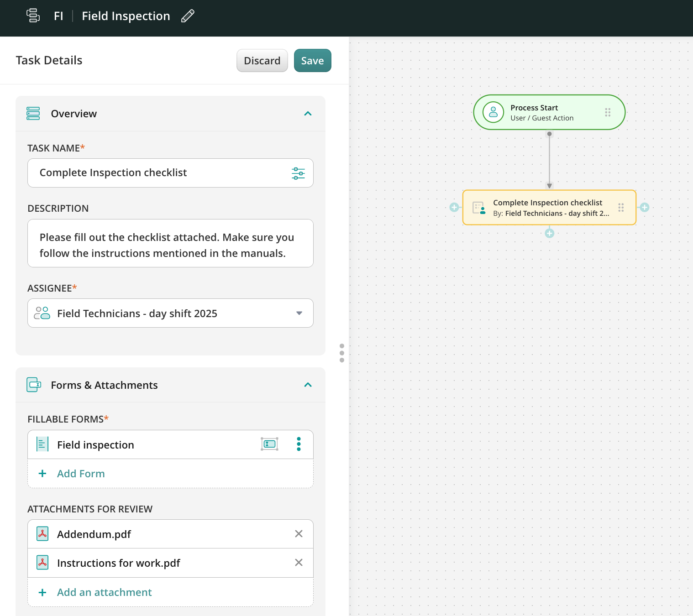Click Add Form link

(81, 474)
